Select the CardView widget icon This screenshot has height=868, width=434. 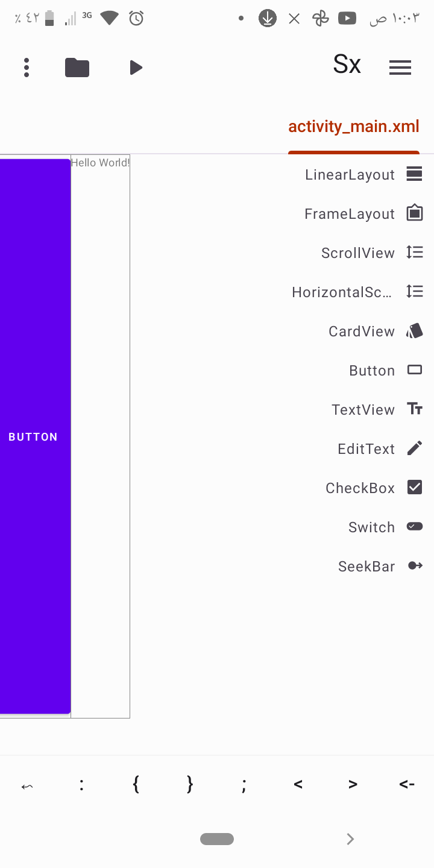(x=414, y=330)
